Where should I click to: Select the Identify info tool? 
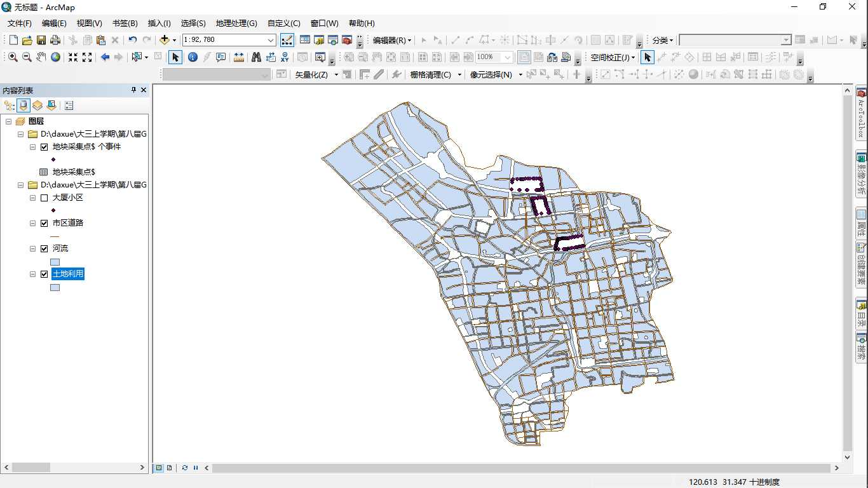click(193, 57)
